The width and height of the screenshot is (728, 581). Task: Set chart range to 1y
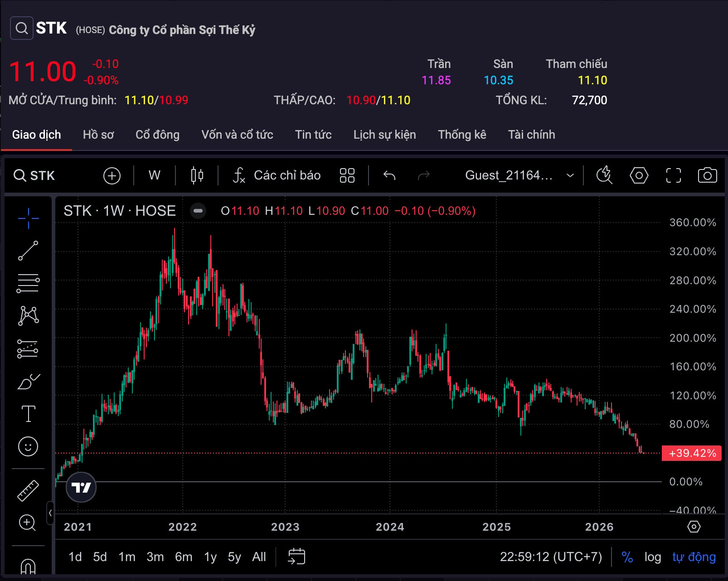(210, 557)
